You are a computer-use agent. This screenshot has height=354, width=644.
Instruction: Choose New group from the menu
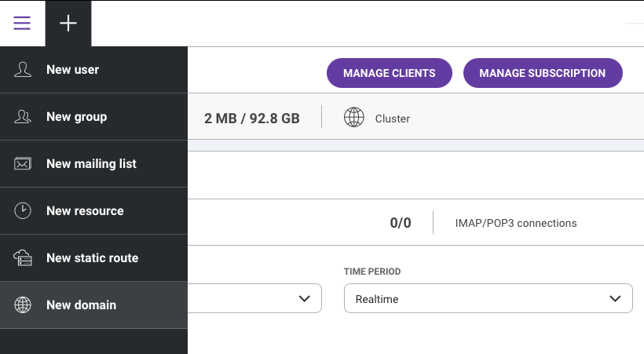[76, 117]
